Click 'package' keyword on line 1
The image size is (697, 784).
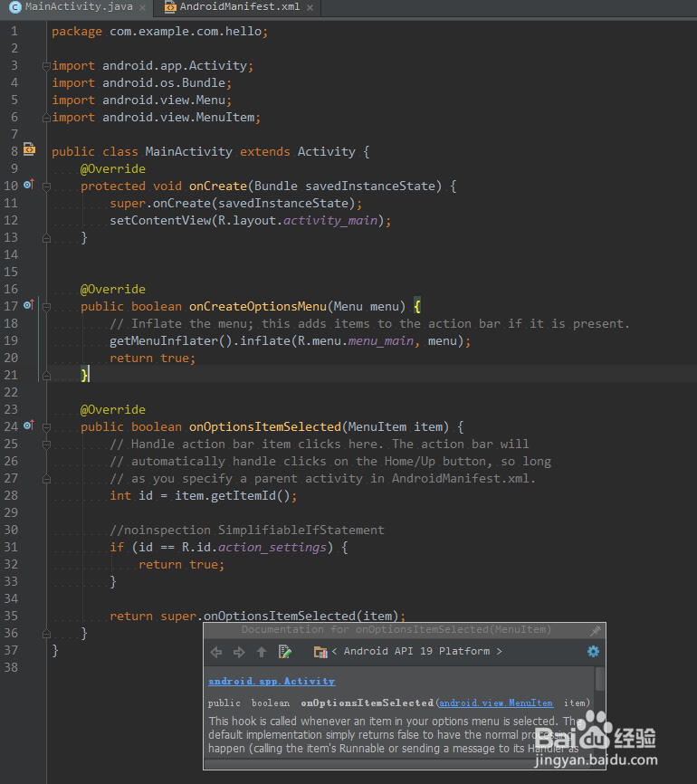77,32
